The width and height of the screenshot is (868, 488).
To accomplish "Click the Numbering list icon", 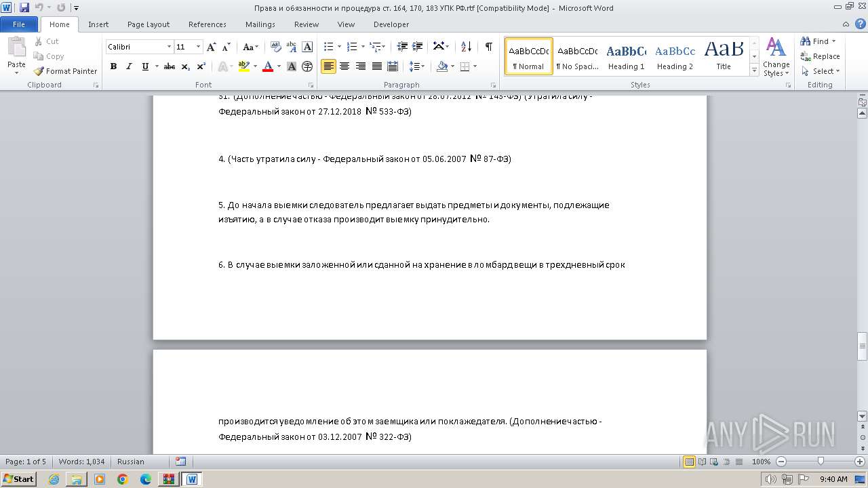I will (352, 47).
